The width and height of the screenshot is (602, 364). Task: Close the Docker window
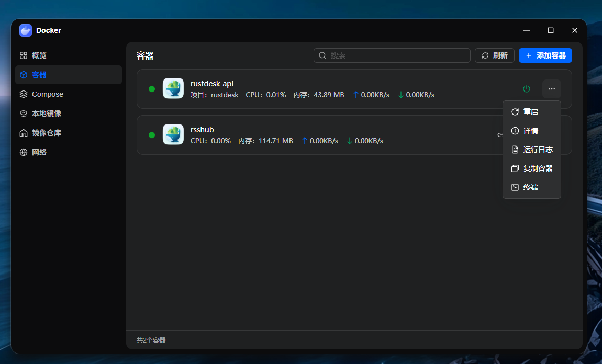575,30
